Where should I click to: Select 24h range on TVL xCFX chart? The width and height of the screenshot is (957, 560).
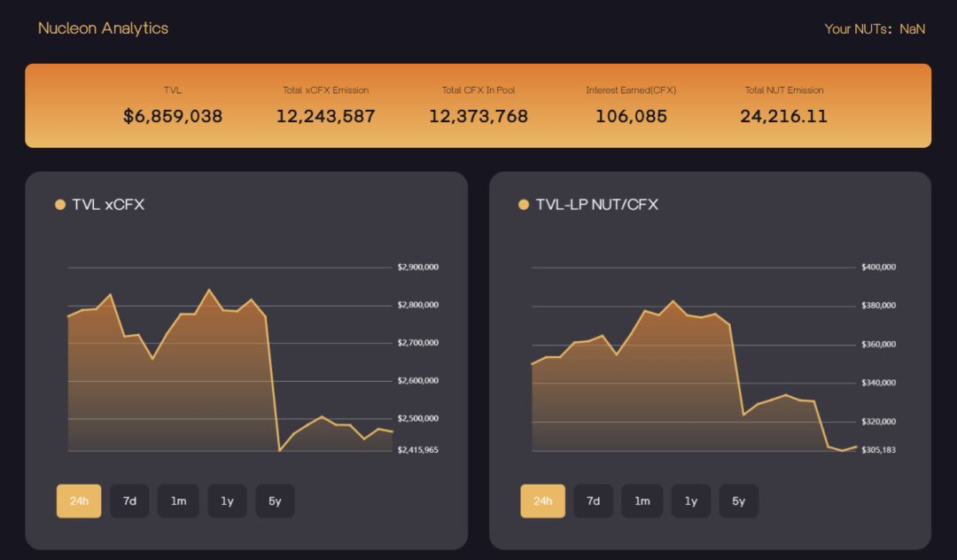click(x=79, y=502)
